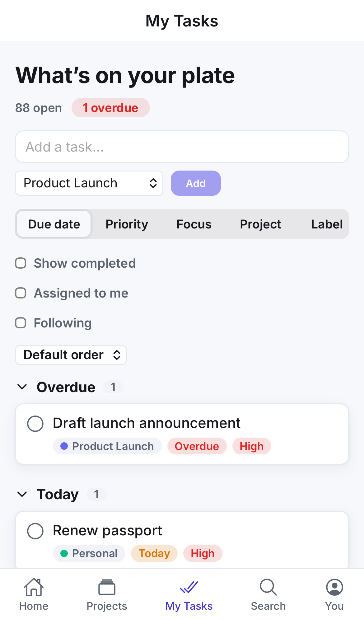
Task: Collapse the Today section chevron
Action: 22,494
